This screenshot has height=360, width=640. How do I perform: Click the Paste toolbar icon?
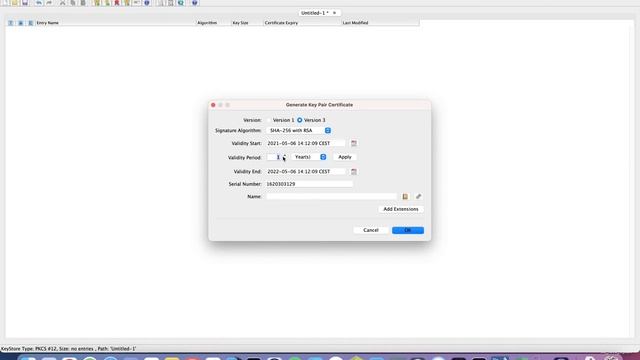pos(83,2)
